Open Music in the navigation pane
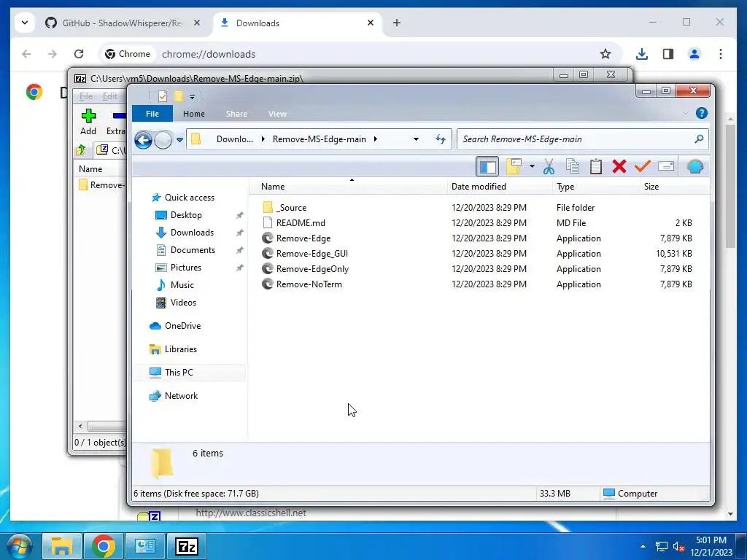 pos(182,285)
